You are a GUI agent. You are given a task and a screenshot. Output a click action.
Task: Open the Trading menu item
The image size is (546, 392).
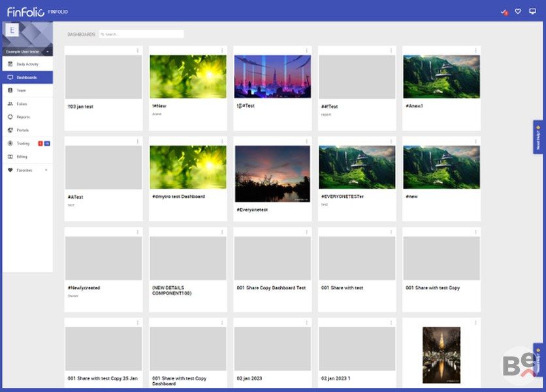(x=23, y=143)
